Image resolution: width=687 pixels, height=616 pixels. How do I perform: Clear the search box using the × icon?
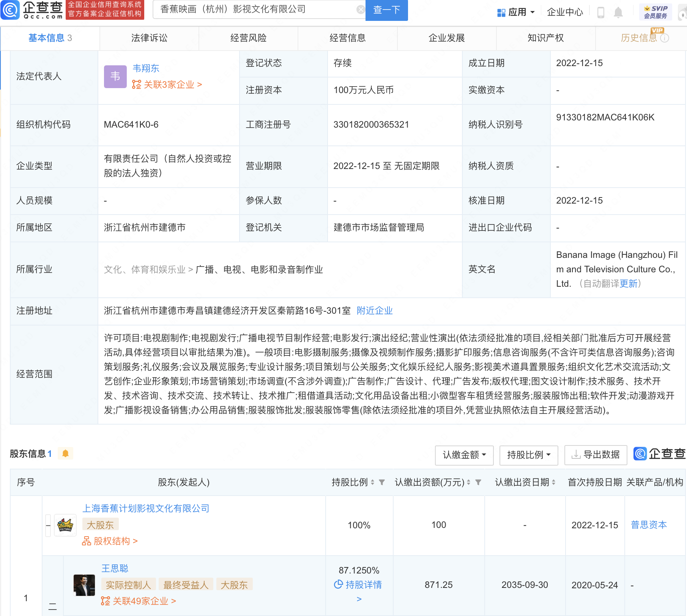(x=360, y=9)
